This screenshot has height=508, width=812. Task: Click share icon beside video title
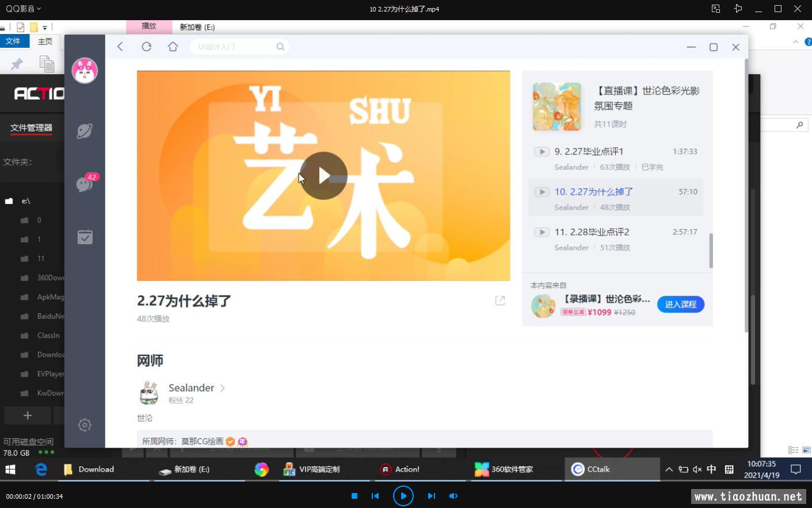click(500, 301)
